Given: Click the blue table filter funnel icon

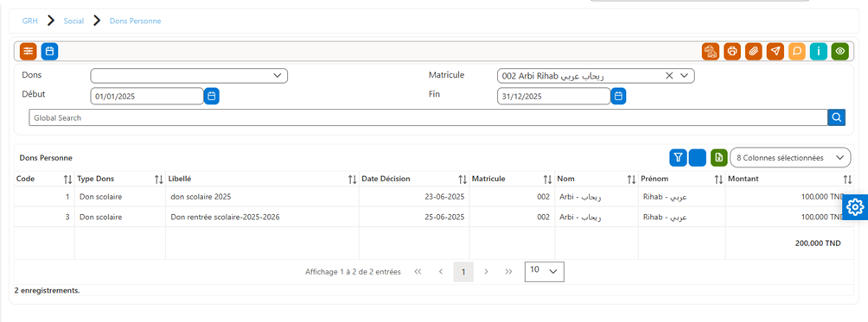Looking at the screenshot, I should [678, 157].
